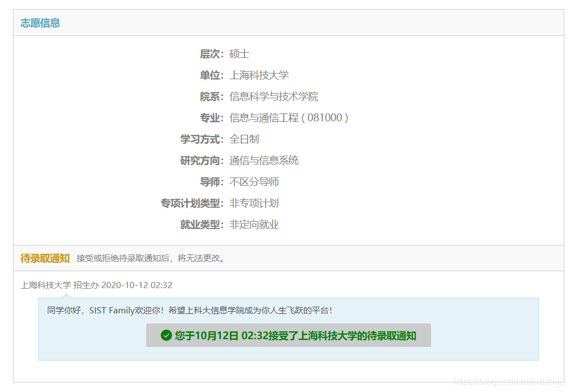Select the 院系 value 信息科学与技术学院
The height and width of the screenshot is (392, 571).
(x=274, y=97)
